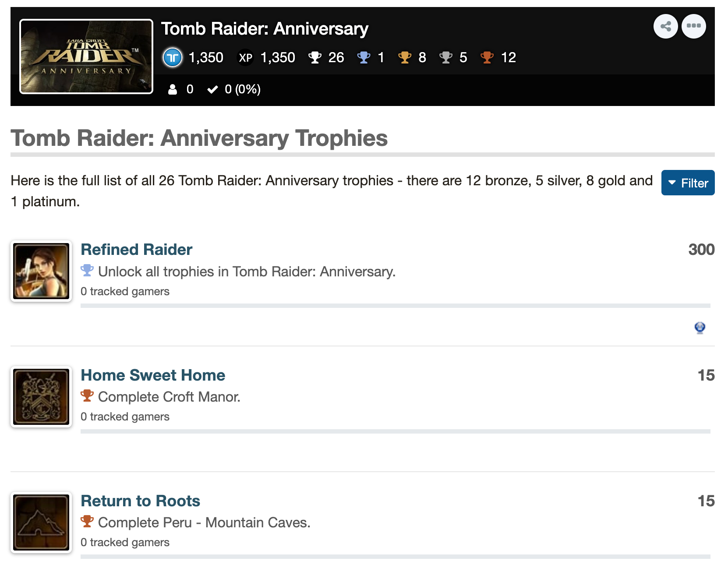Click the XP badge icon
Image resolution: width=728 pixels, height=579 pixels.
[x=245, y=57]
